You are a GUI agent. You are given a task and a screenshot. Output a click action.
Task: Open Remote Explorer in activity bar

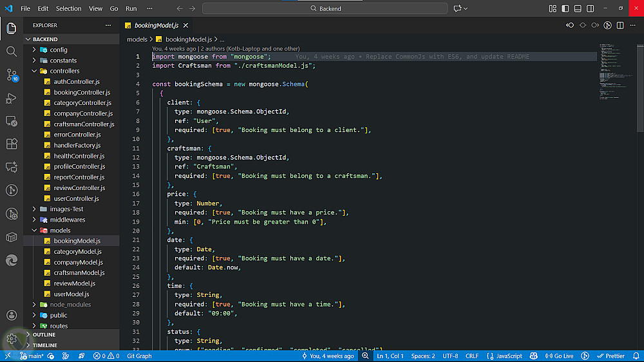[11, 120]
